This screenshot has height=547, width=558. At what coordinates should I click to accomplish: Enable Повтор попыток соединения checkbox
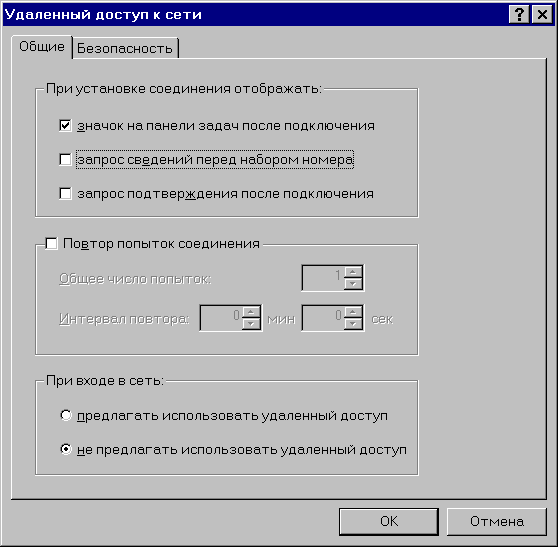click(51, 244)
